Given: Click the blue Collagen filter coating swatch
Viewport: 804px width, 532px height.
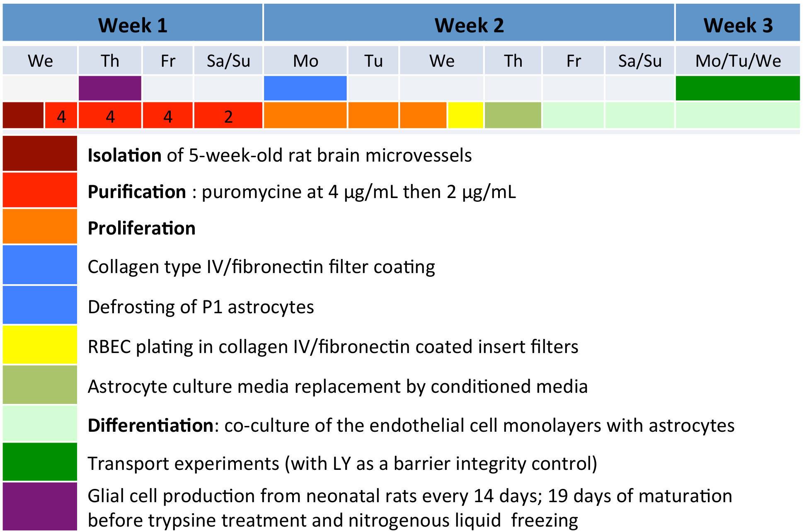Looking at the screenshot, I should coord(40,265).
